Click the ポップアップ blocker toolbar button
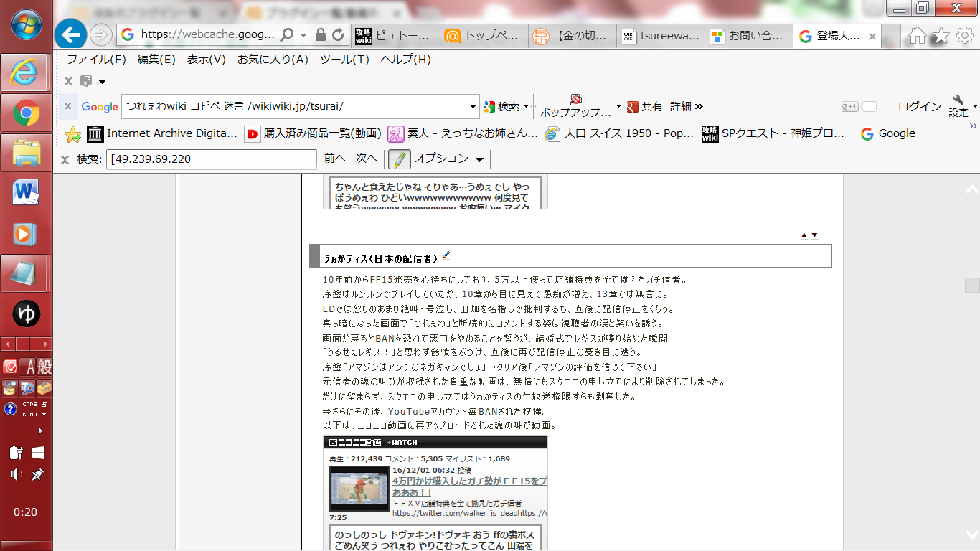Image resolution: width=980 pixels, height=551 pixels. pyautogui.click(x=574, y=106)
